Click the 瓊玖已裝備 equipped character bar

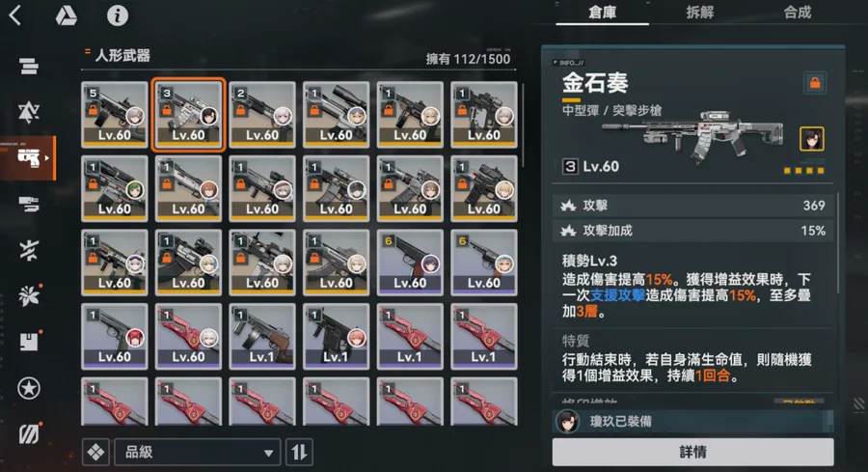693,422
